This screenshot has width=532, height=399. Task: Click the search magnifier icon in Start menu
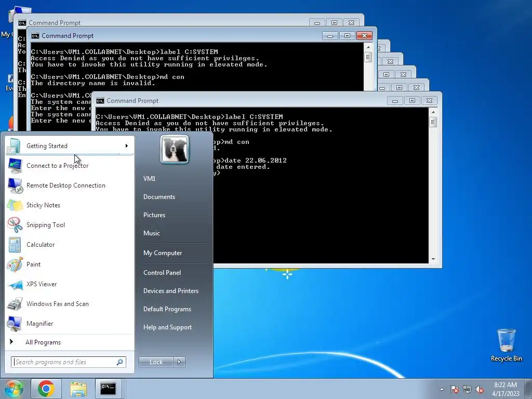(x=119, y=362)
